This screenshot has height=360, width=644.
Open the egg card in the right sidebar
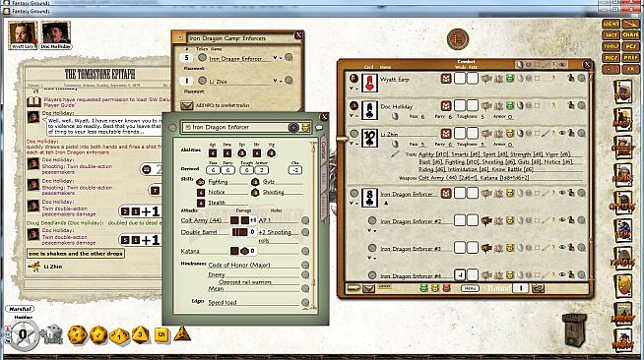point(623,286)
